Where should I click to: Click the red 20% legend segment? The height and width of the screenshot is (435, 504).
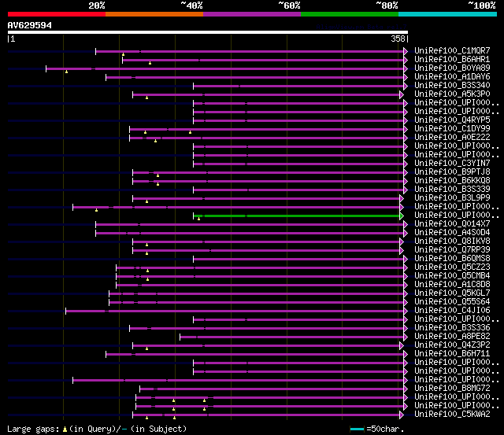(x=57, y=14)
